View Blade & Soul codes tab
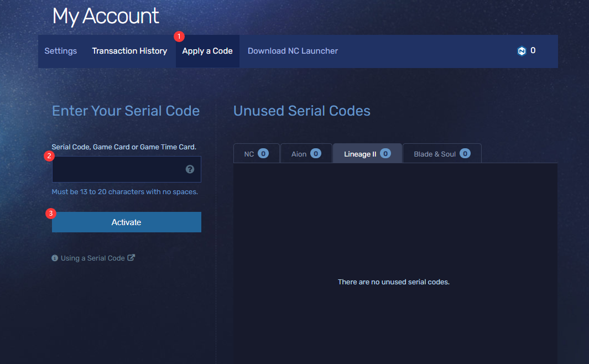 coord(442,154)
